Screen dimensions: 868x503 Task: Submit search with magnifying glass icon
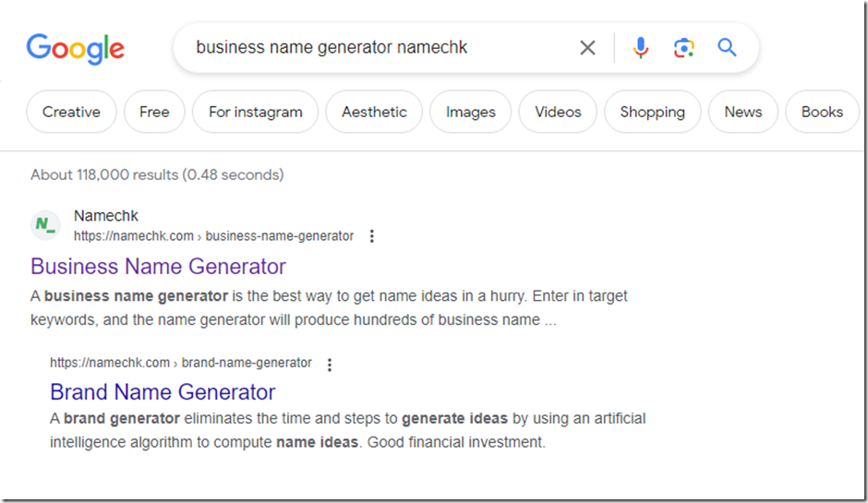(727, 48)
